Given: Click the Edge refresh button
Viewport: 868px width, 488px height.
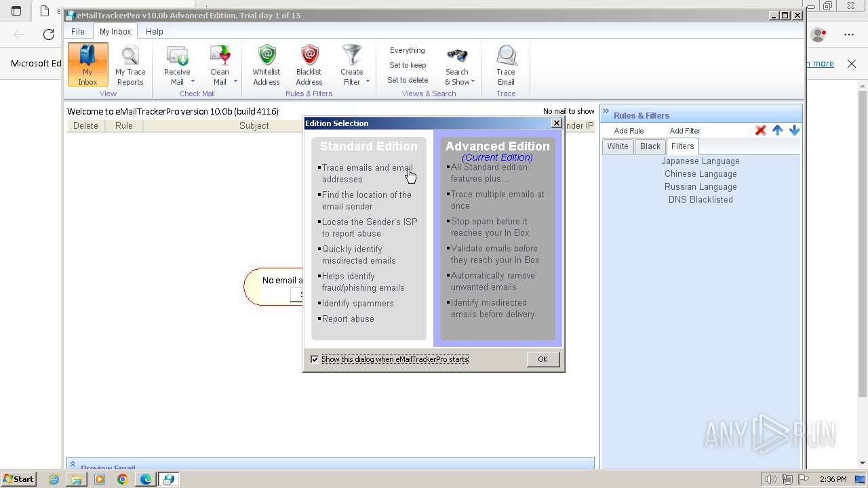Looking at the screenshot, I should [49, 35].
